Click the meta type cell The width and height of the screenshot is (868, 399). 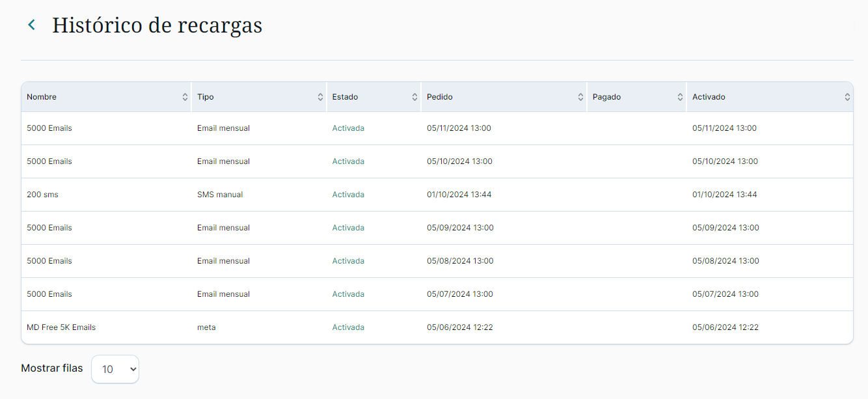(x=206, y=327)
